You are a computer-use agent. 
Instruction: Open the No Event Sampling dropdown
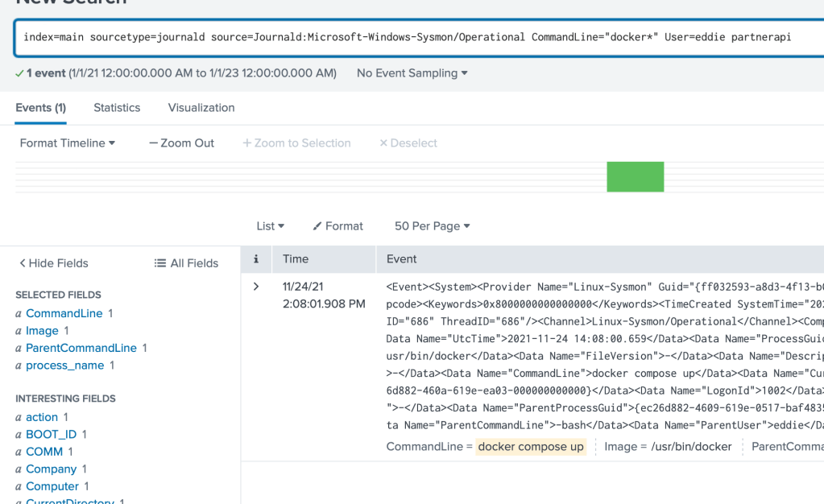tap(412, 73)
